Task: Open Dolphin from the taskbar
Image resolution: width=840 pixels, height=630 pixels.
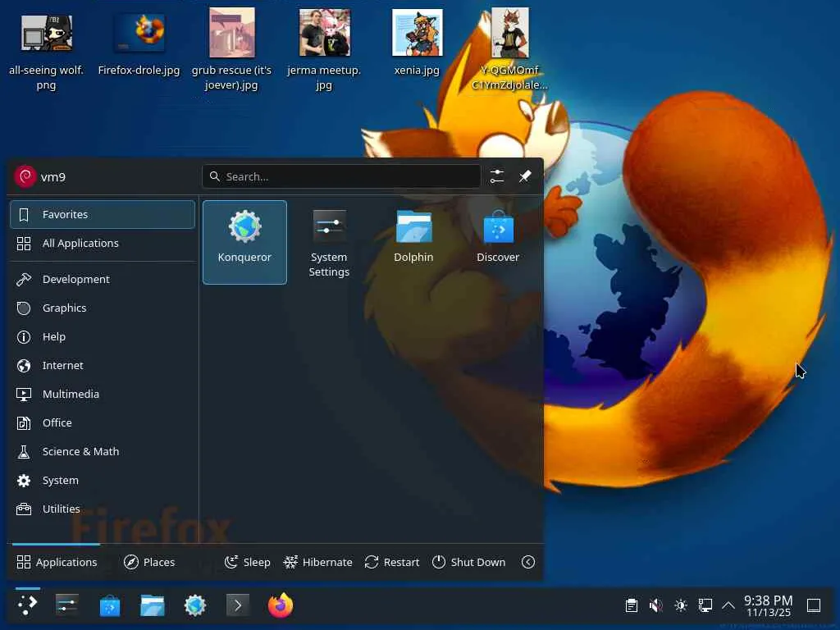Action: click(153, 605)
